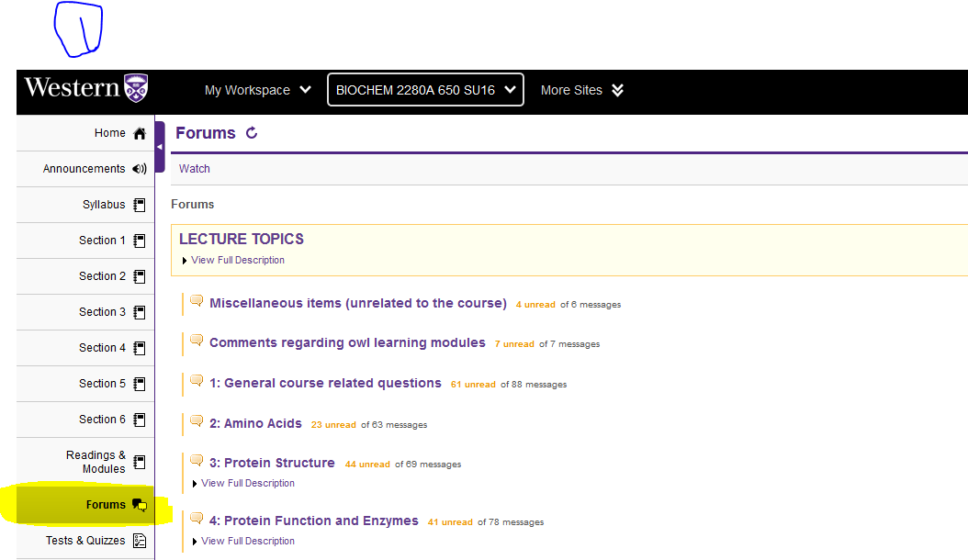
Task: Open the My Workspace dropdown
Action: [257, 90]
